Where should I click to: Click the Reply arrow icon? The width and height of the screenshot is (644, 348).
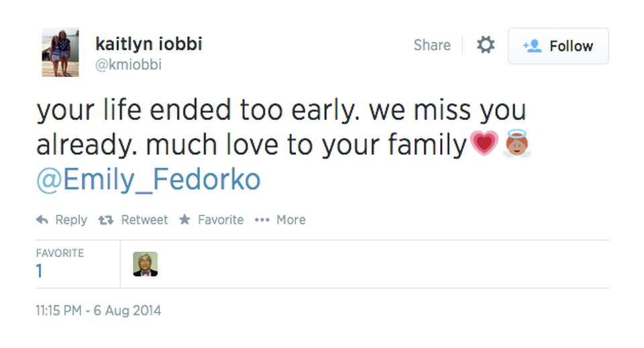click(x=42, y=220)
